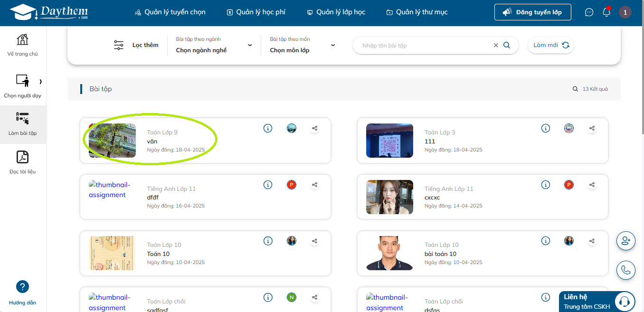Image resolution: width=644 pixels, height=312 pixels.
Task: Share the bài toán 10 assignment
Action: coord(592,241)
